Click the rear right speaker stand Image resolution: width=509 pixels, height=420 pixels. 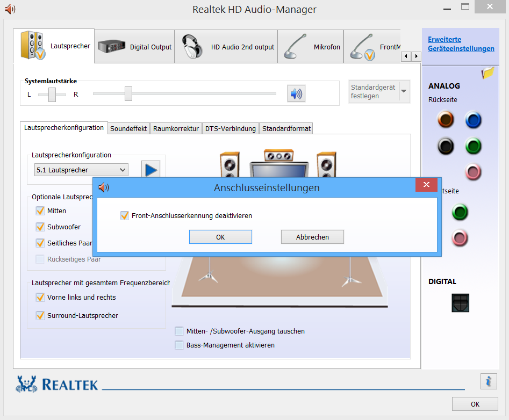pyautogui.click(x=350, y=271)
